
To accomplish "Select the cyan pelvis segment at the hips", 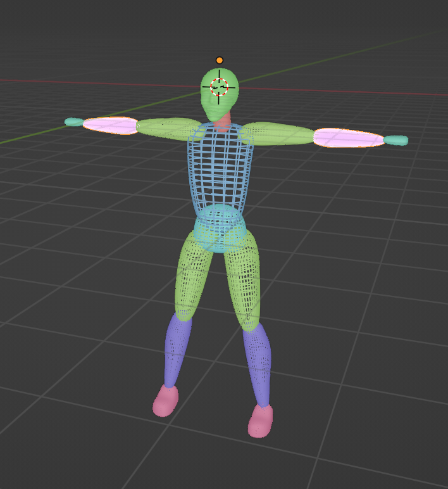I will tap(220, 229).
